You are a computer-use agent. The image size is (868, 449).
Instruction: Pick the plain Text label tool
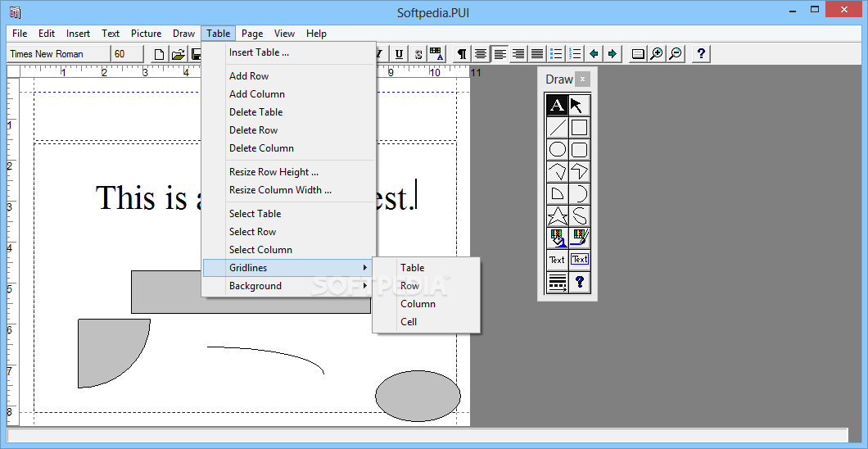[557, 260]
